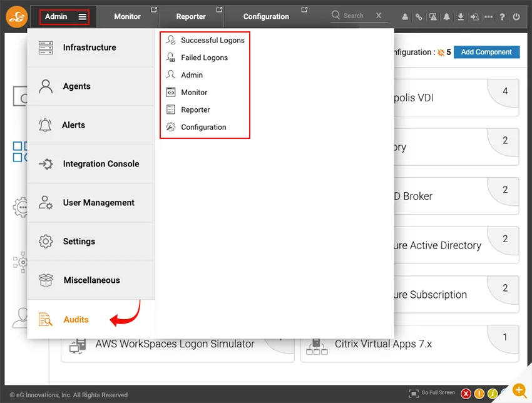Click the search magnifier icon
Viewport: 532px width, 403px height.
[x=335, y=15]
